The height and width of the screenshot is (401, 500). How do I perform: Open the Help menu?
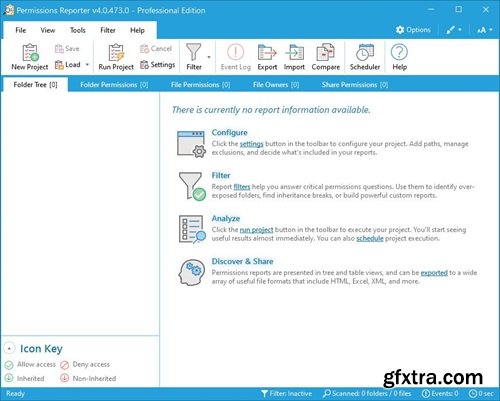click(137, 30)
